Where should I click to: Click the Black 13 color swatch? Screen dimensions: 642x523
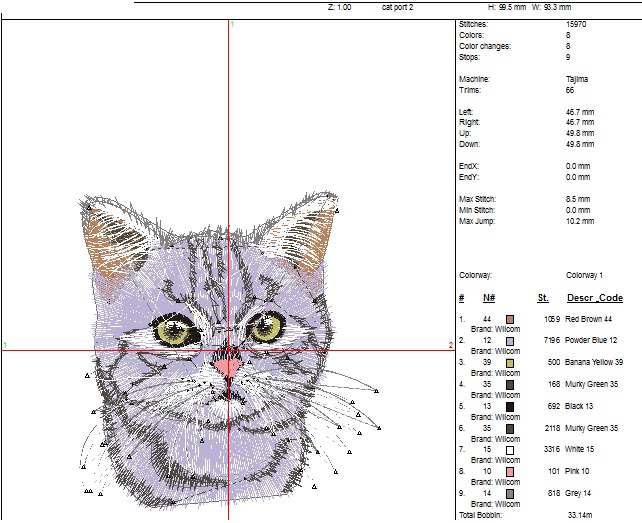tap(510, 406)
